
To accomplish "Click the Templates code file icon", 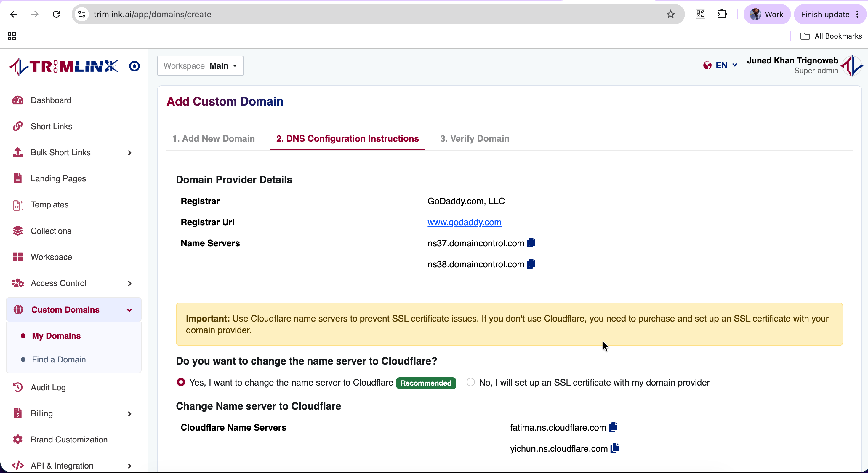I will (17, 205).
